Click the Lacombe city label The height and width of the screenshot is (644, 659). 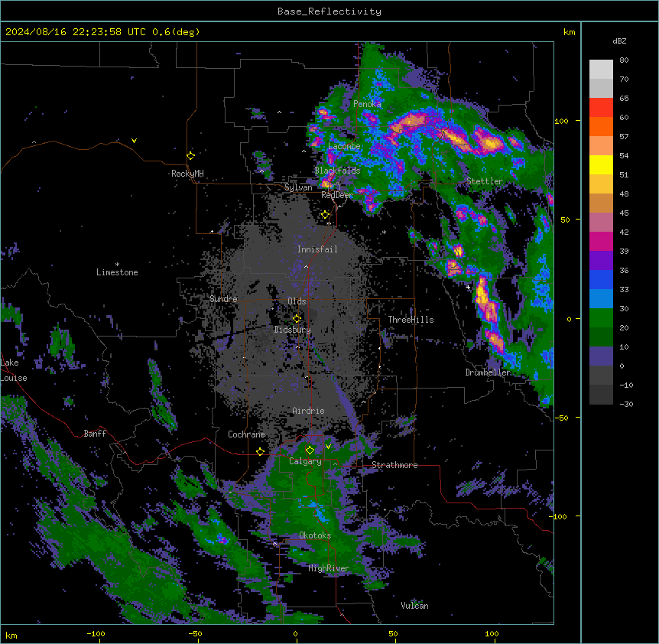[x=344, y=146]
